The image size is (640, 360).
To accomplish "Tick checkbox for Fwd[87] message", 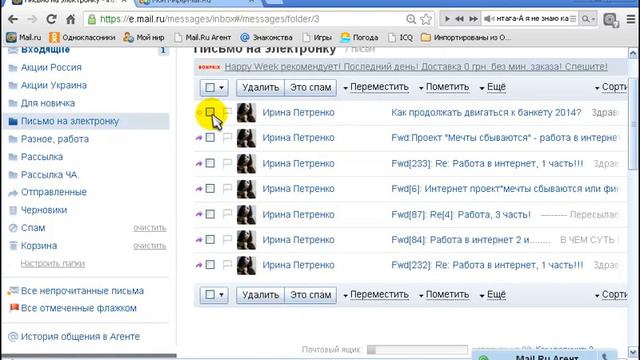I will (210, 214).
